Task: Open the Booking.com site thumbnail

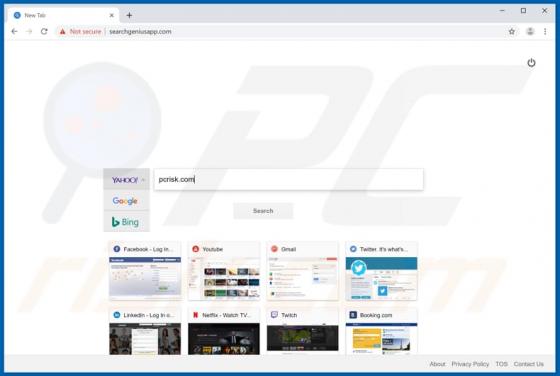Action: (381, 339)
